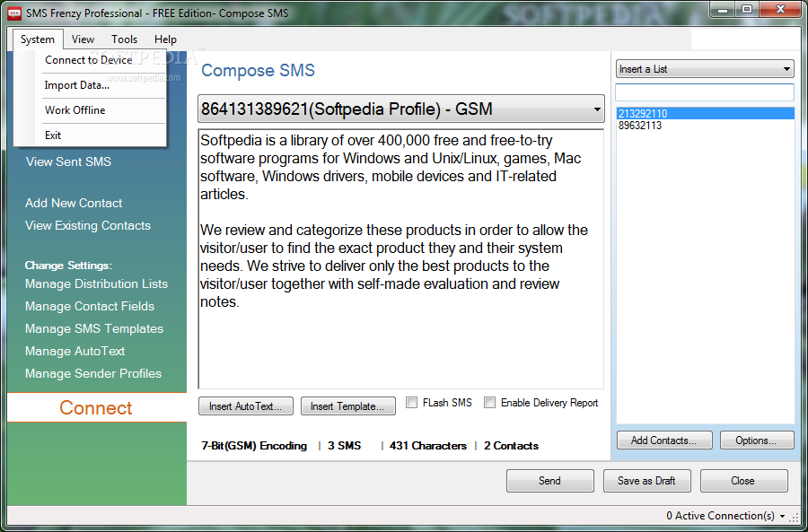This screenshot has height=532, width=808.
Task: Click the Send button
Action: coord(549,481)
